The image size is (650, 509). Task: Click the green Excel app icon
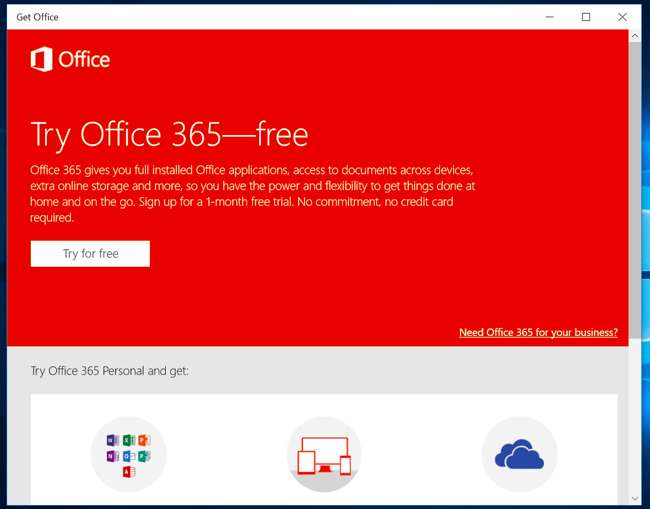[x=128, y=440]
